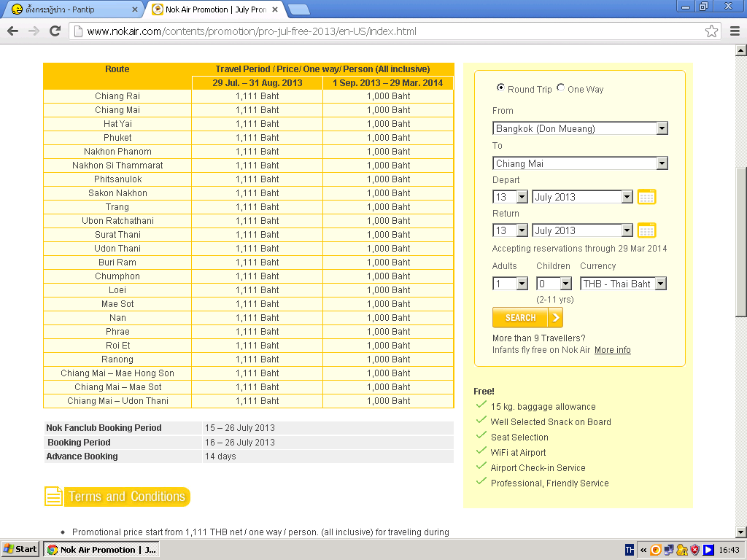Click the 1 Sep. 2013 – 29 Mar. 2014 header
Viewport: 747px width, 560px height.
[388, 83]
